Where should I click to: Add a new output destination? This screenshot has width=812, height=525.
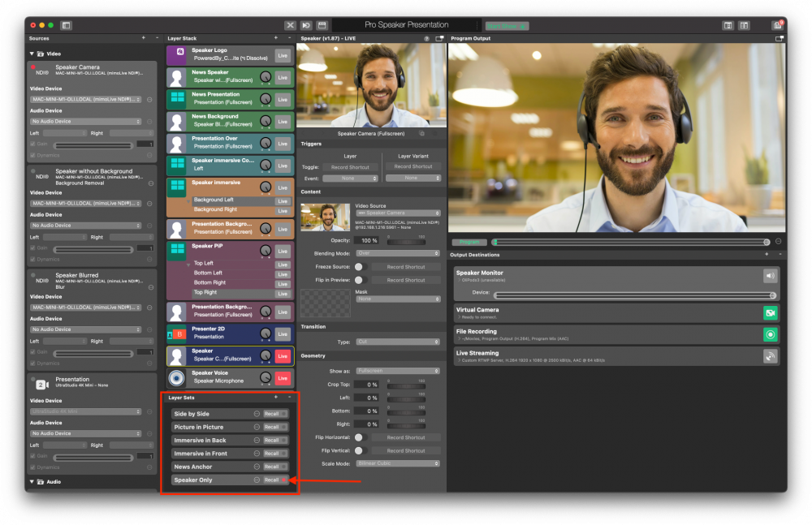click(x=767, y=254)
